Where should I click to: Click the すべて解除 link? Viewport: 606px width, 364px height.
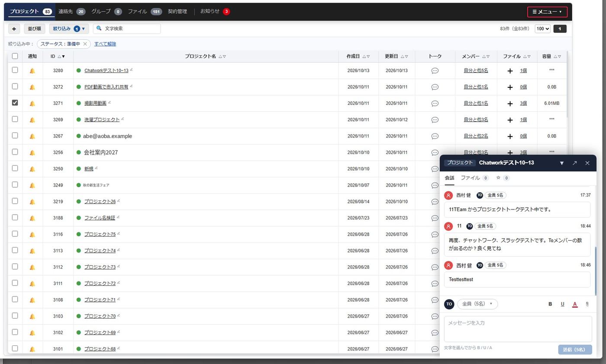tap(105, 44)
